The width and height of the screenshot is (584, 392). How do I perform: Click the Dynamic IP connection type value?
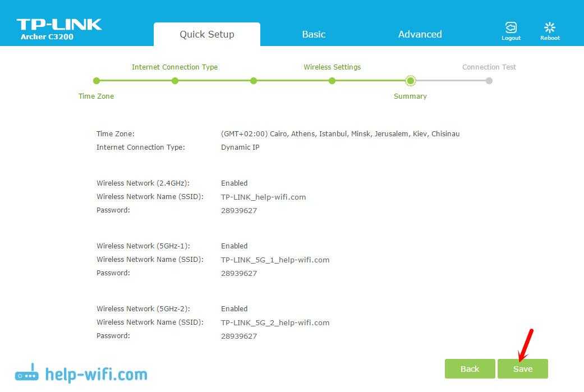click(240, 147)
